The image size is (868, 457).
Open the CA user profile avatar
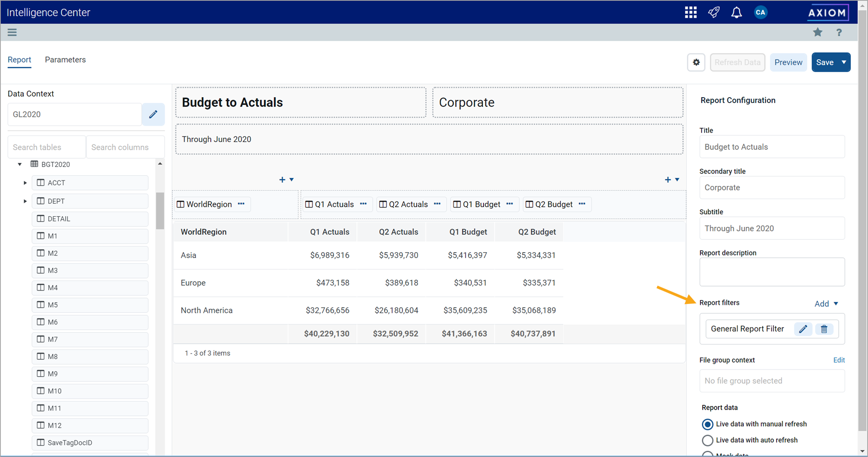coord(760,12)
